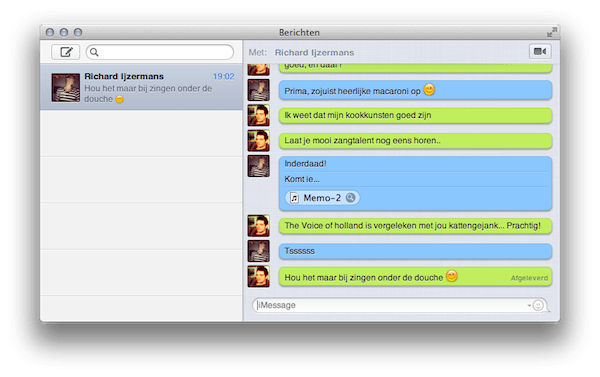The width and height of the screenshot is (600, 377).
Task: Click the search field in the sidebar
Action: point(160,52)
